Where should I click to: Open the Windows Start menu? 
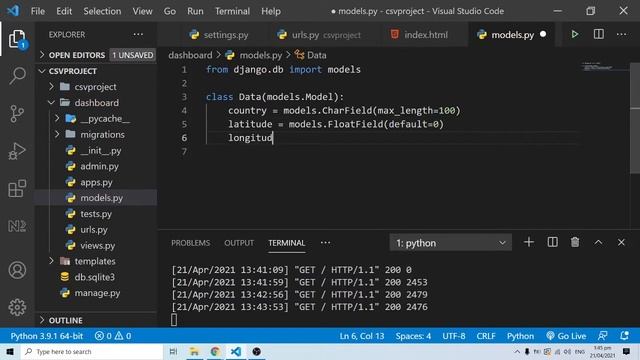click(10, 351)
